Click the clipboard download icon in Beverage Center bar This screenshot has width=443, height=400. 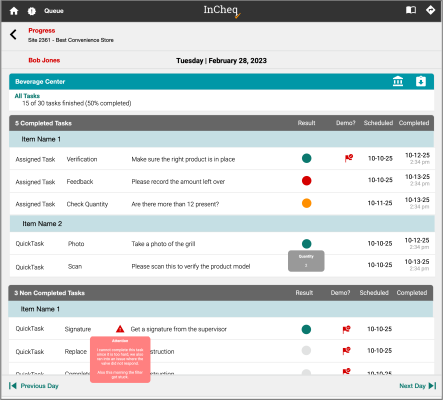(421, 81)
